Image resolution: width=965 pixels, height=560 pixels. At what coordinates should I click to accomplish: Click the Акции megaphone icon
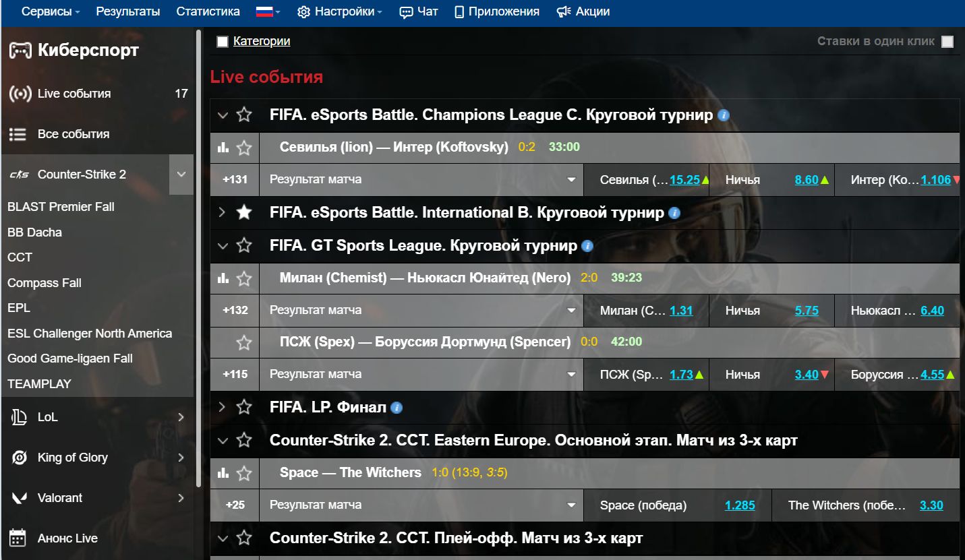(x=564, y=12)
